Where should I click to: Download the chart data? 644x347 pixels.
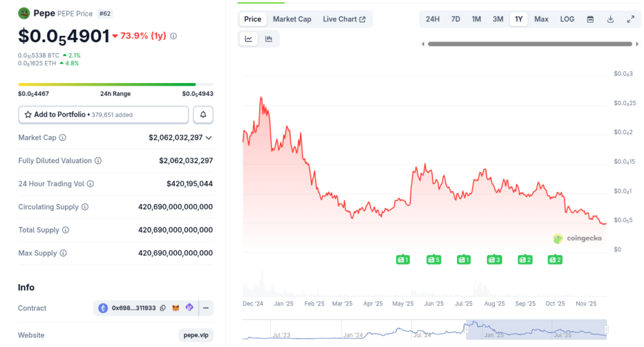pos(610,19)
